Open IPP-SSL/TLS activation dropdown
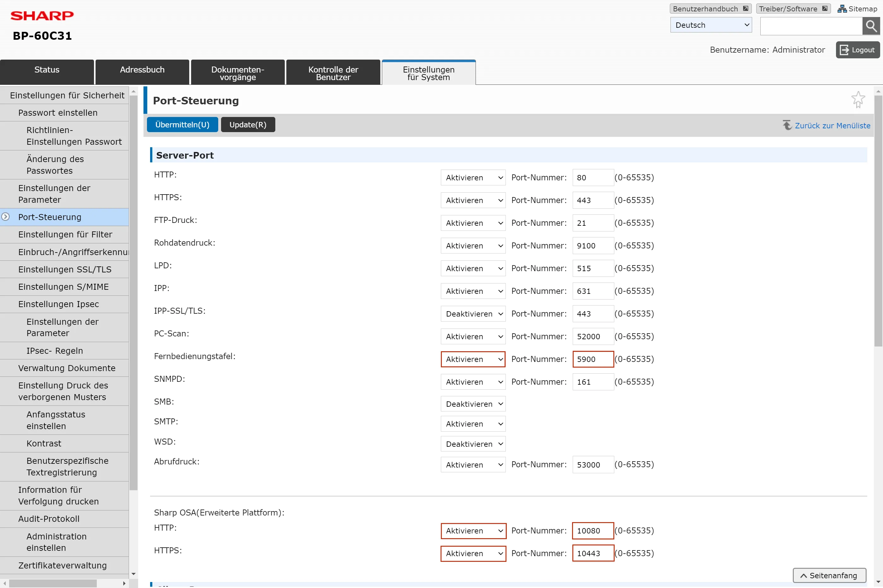 coord(473,314)
